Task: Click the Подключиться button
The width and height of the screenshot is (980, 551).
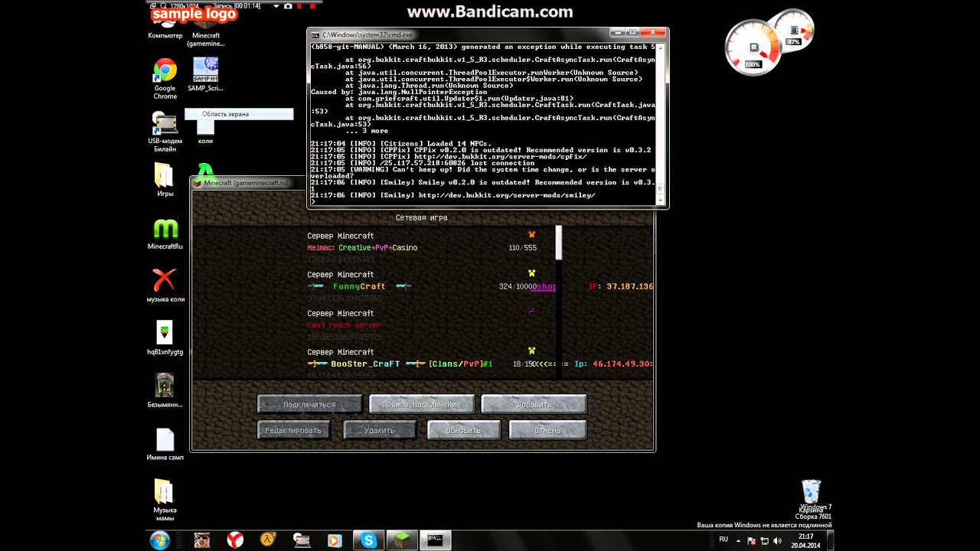Action: (x=309, y=404)
